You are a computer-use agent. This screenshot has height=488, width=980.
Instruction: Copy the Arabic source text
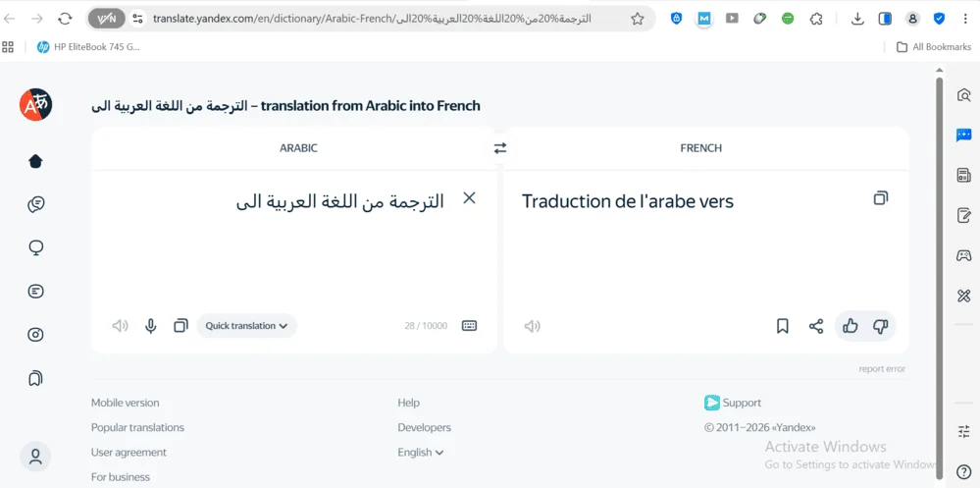[181, 326]
